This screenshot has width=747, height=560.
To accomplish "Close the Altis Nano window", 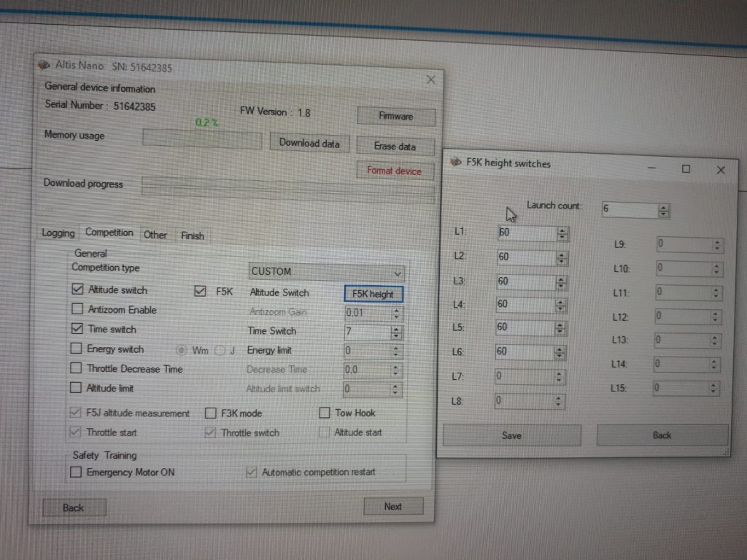I will click(430, 79).
